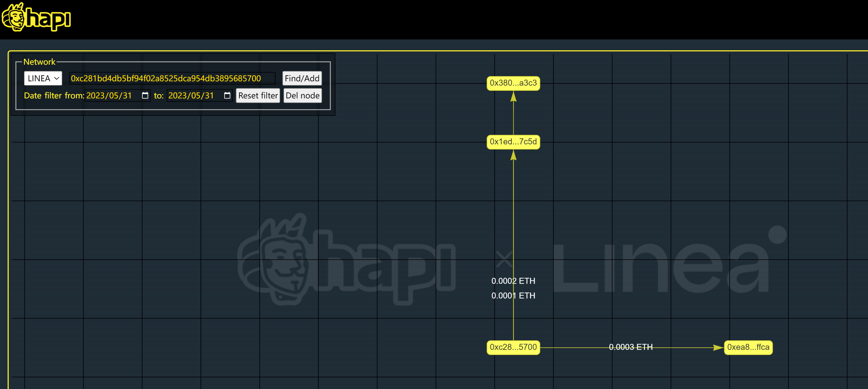Click the 0.0002 ETH edge label
868x389 pixels.
point(513,281)
